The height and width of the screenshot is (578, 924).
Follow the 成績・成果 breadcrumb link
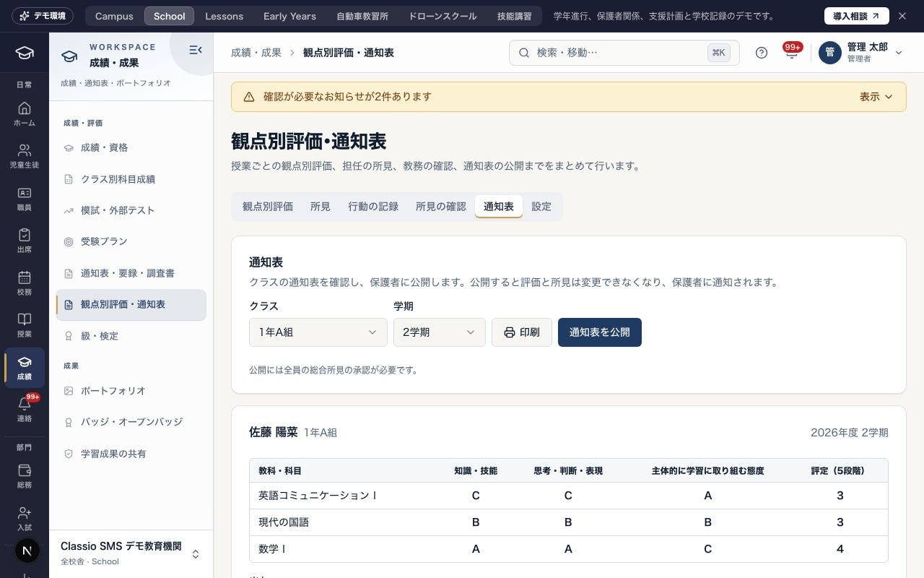click(x=256, y=53)
